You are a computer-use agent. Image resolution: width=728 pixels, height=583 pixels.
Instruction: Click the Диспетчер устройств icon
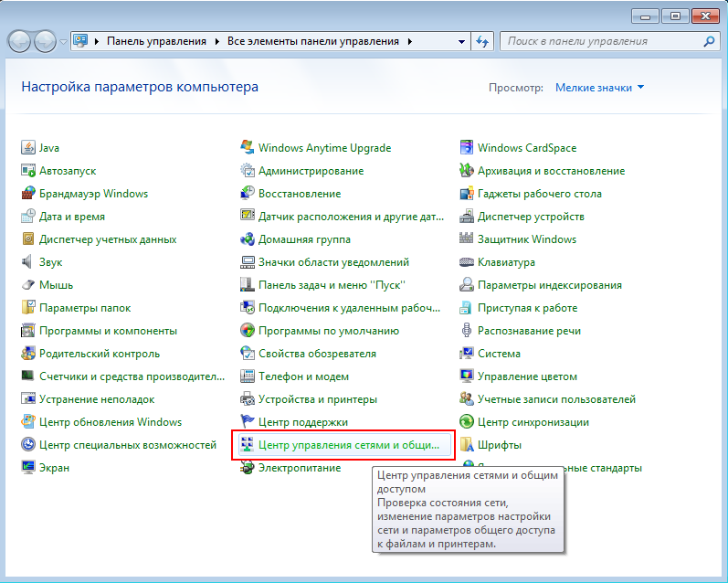click(x=466, y=216)
